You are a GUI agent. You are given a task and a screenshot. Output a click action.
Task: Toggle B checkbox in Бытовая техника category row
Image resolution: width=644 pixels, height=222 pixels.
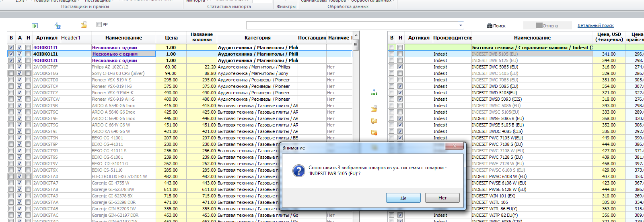pyautogui.click(x=391, y=48)
